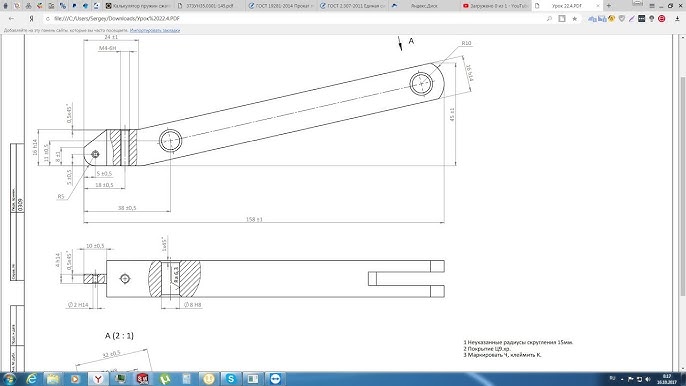Click the red circular extension icon
686x386 pixels.
(662, 19)
